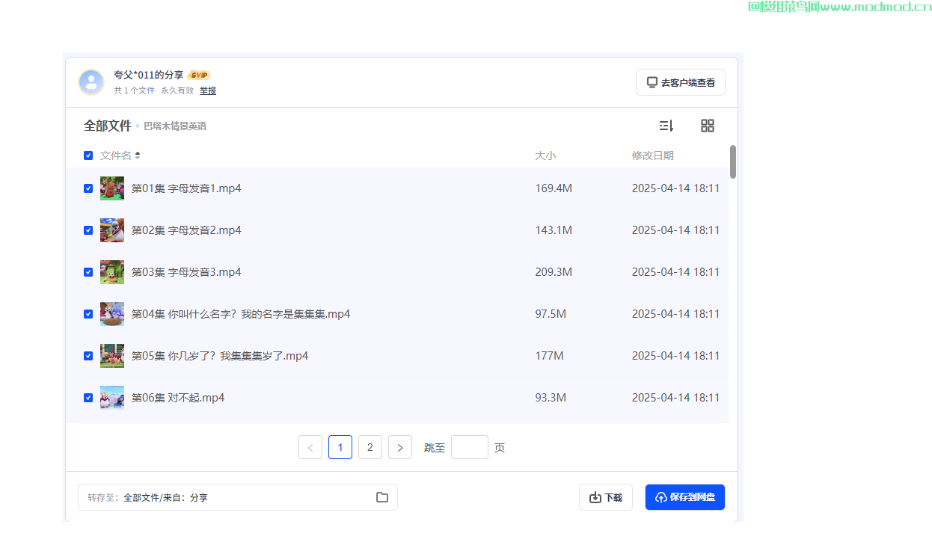
Task: Toggle the select-all checkbox beside 文件名
Action: tap(88, 156)
